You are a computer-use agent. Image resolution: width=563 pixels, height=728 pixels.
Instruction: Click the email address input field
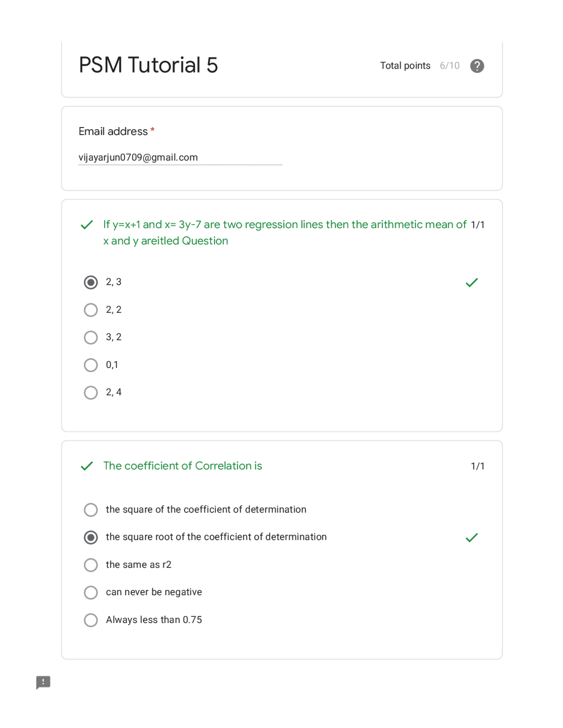tap(180, 157)
